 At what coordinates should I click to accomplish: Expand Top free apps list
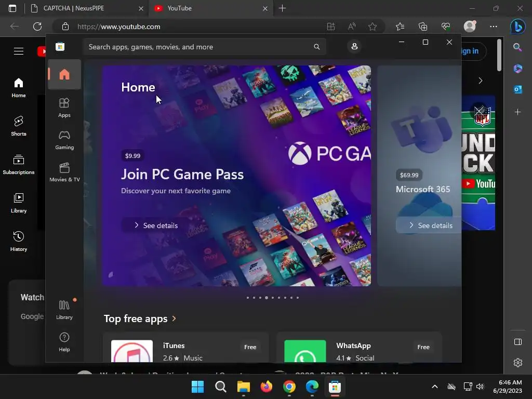click(x=140, y=318)
